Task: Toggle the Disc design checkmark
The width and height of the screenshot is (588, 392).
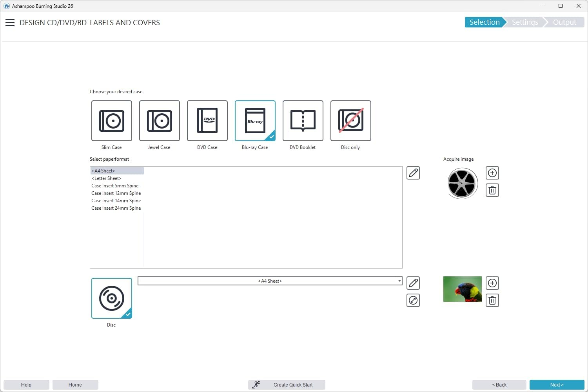Action: (x=128, y=314)
